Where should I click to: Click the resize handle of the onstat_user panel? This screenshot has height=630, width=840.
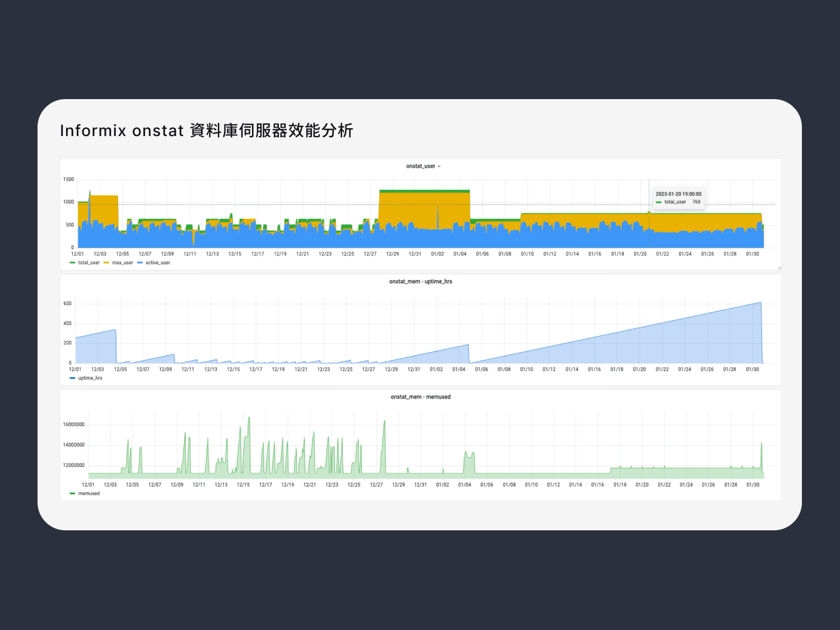779,268
